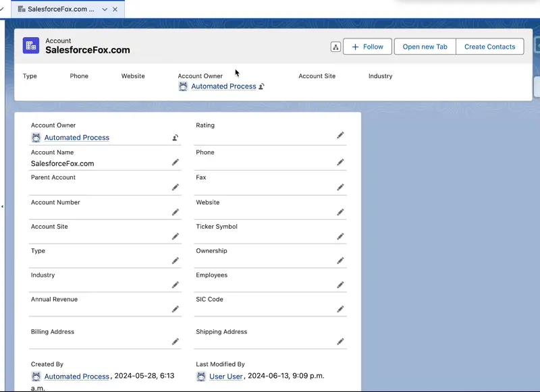Edit SIC Code pencil icon

pos(340,309)
